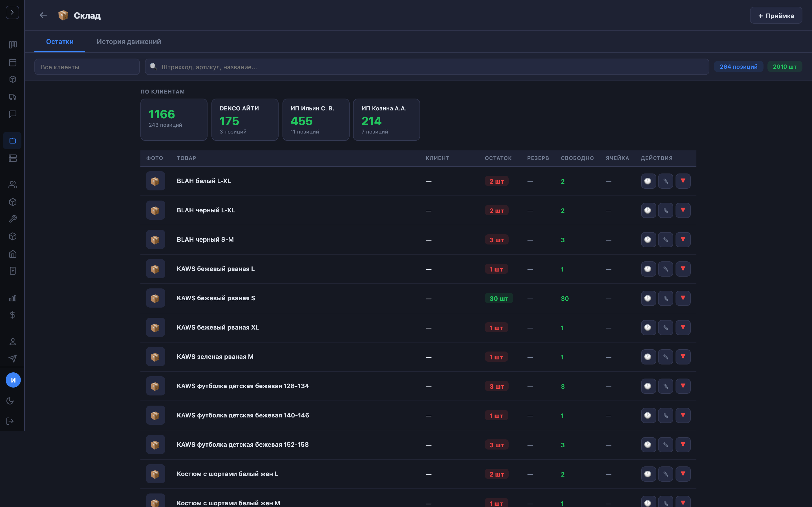View history clock for KAWS бежевый рваная S

tap(648, 298)
